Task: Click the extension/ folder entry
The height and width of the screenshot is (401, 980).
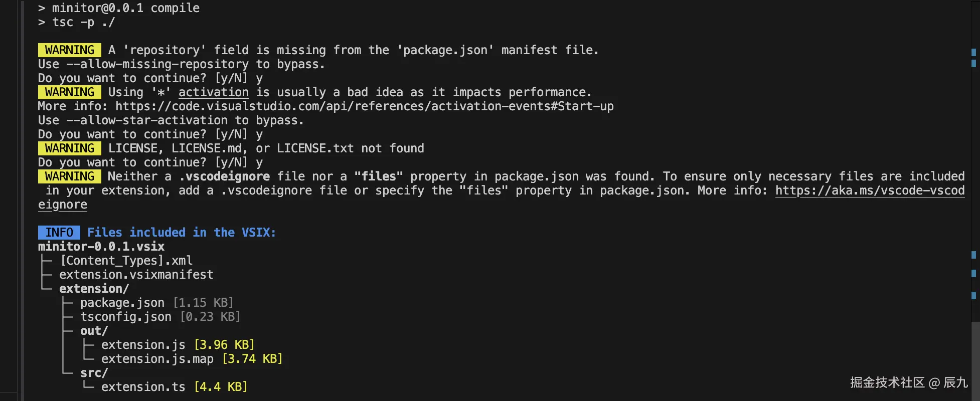Action: (94, 289)
